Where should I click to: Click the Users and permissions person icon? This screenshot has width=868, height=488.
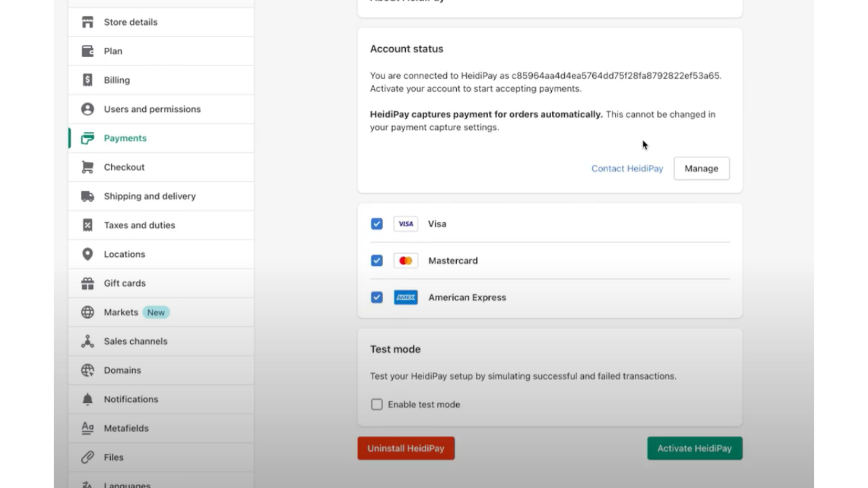[87, 109]
